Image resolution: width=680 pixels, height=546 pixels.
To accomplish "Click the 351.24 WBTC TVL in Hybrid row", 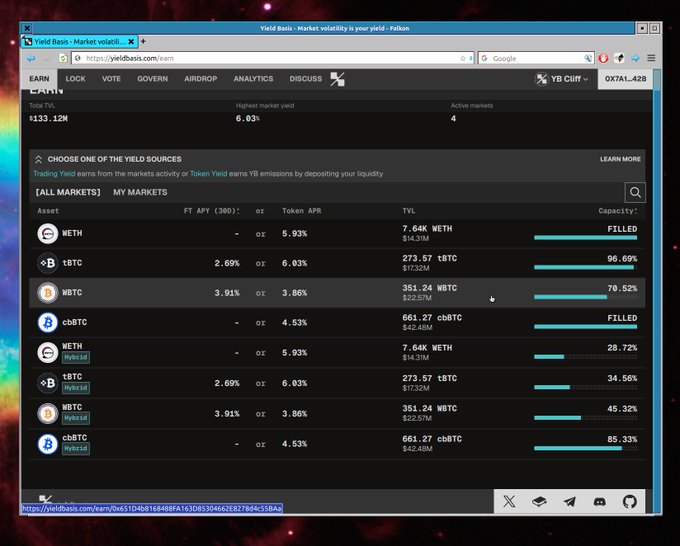I will 429,409.
